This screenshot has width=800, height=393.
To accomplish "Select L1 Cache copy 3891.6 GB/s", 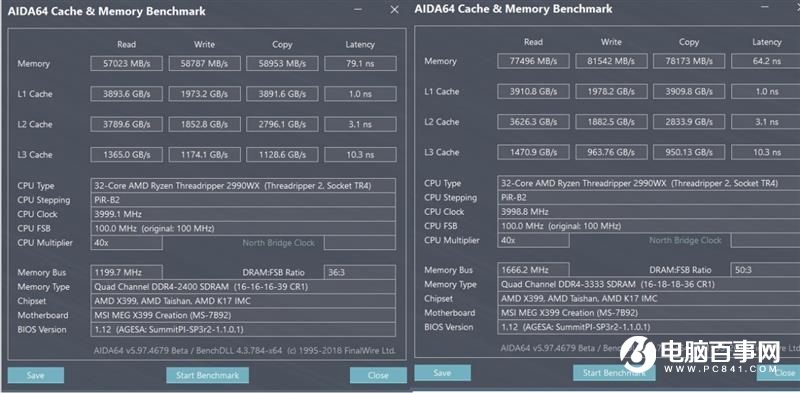I will point(282,94).
